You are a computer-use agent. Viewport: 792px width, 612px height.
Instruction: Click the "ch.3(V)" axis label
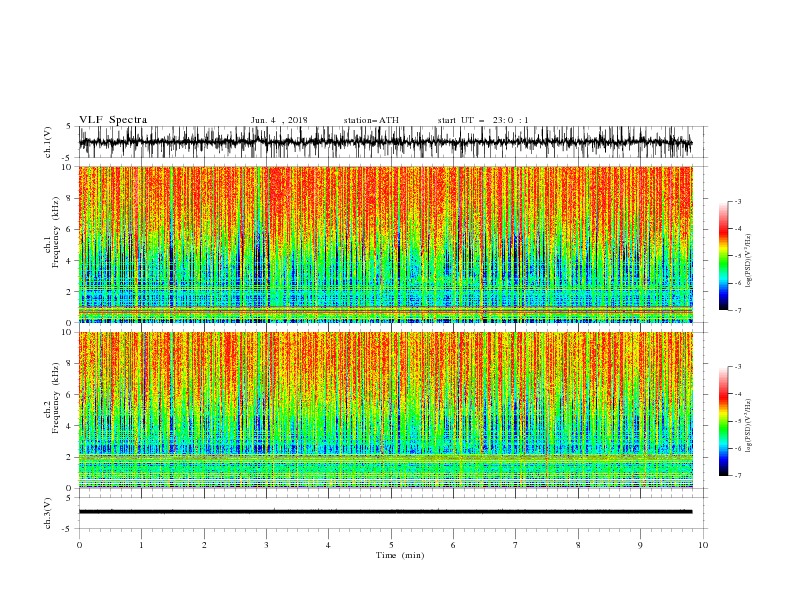click(x=48, y=513)
